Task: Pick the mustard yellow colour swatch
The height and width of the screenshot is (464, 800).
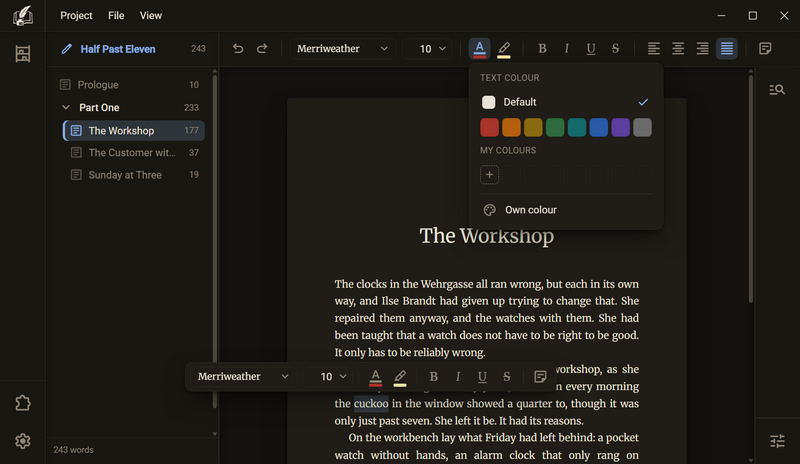Action: 533,127
